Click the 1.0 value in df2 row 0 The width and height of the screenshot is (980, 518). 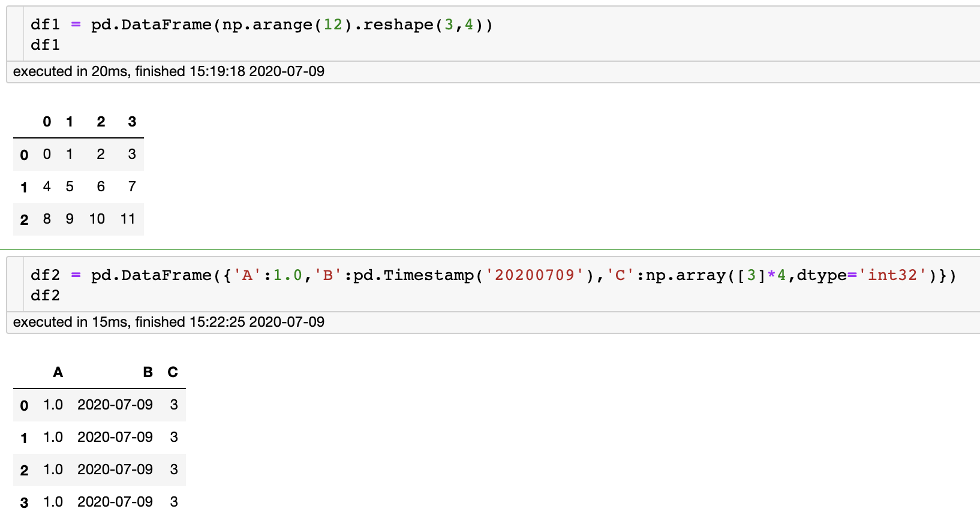[x=53, y=405]
